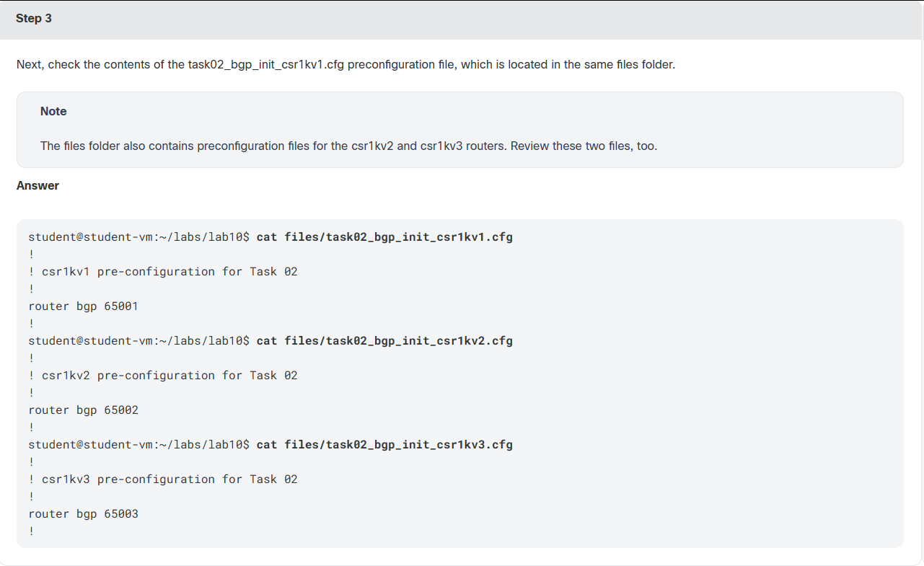This screenshot has height=566, width=924.
Task: Click the Answer label above the code block
Action: [x=38, y=185]
